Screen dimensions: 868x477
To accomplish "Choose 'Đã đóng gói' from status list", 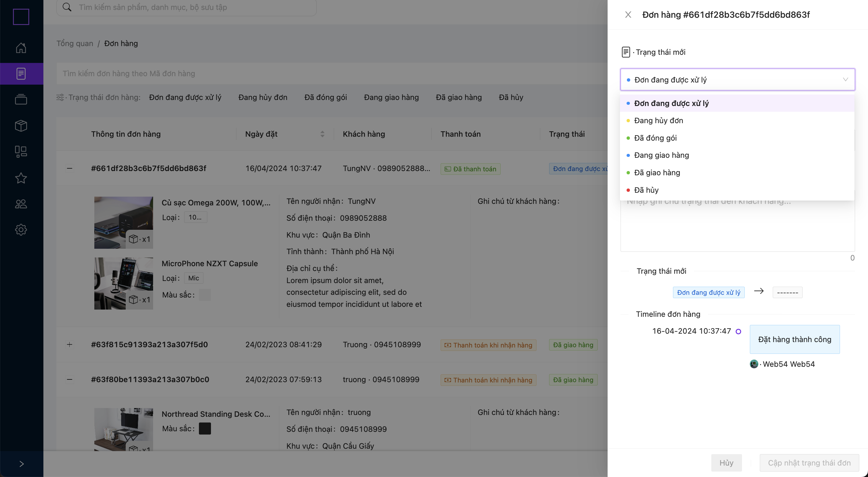I will pyautogui.click(x=655, y=138).
